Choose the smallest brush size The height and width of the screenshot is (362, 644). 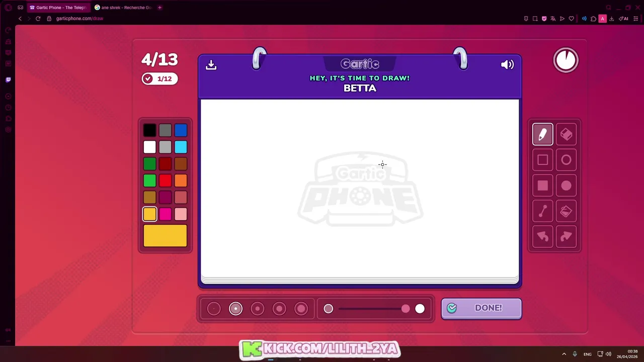[x=214, y=309]
